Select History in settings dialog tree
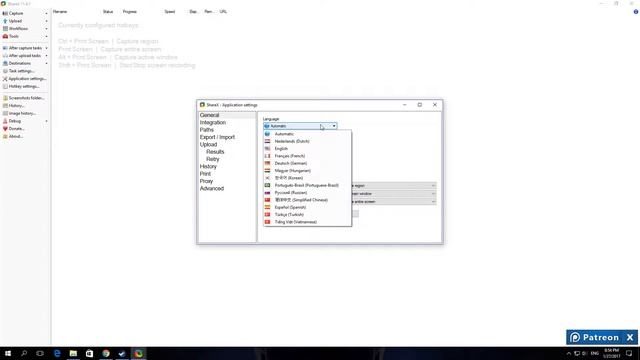 pyautogui.click(x=208, y=167)
